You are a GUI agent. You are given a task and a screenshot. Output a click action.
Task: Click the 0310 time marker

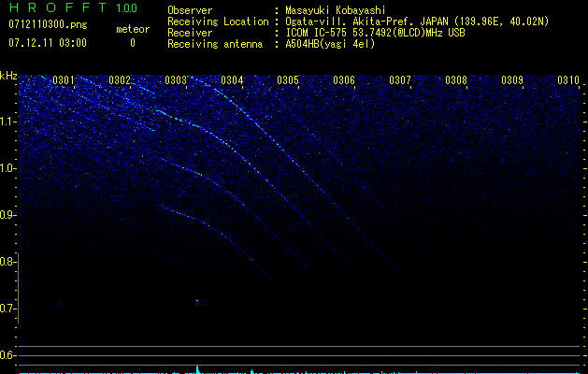click(568, 80)
